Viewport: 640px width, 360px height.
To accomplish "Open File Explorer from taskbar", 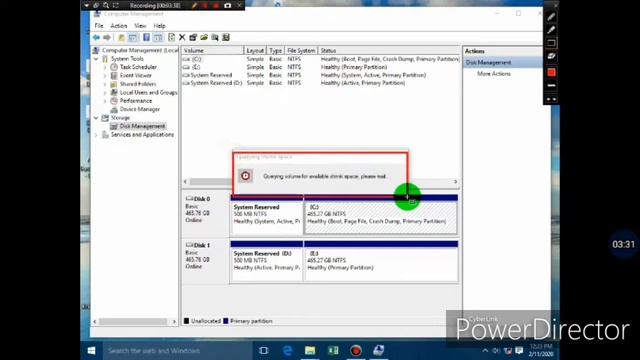I will pos(310,351).
